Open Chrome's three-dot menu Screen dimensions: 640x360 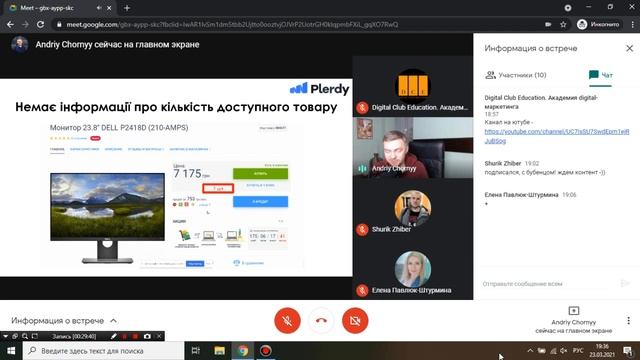click(x=632, y=24)
